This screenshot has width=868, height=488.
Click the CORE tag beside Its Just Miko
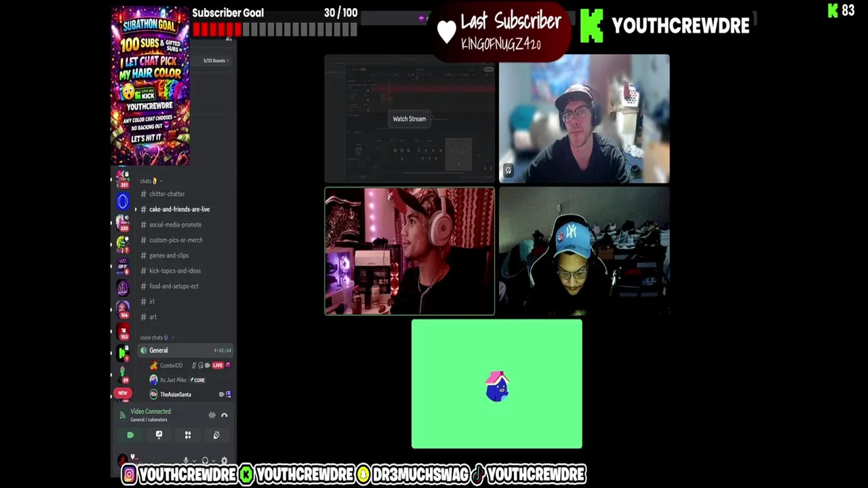[x=197, y=380]
